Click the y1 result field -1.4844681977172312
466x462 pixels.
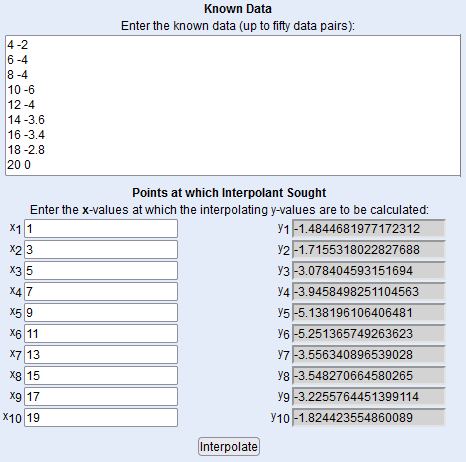click(x=369, y=229)
